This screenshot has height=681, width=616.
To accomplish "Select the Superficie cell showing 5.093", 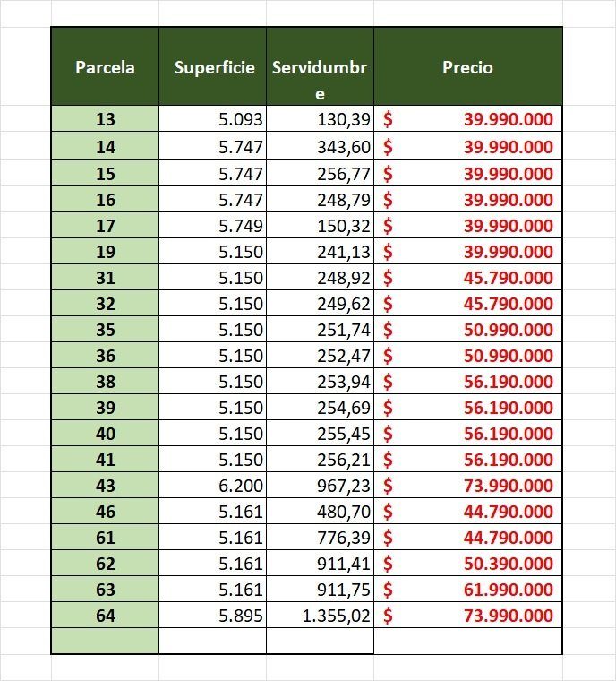I will pyautogui.click(x=212, y=118).
